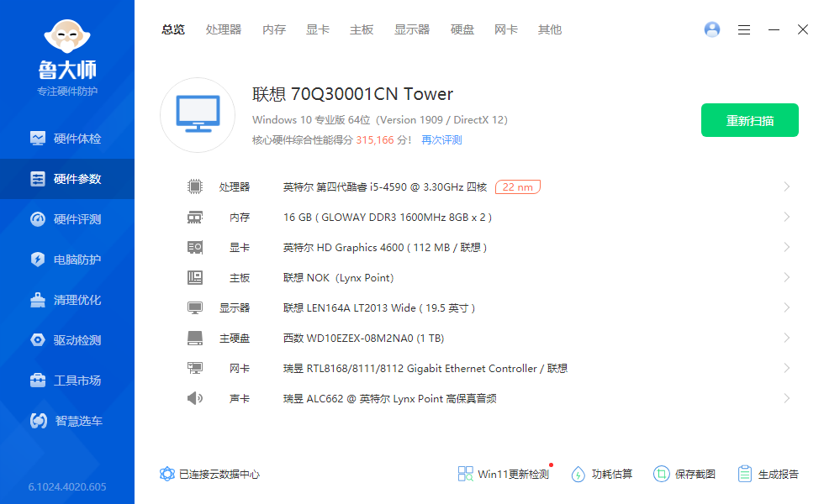The width and height of the screenshot is (824, 504).
Task: Switch to the top 显示器 tab
Action: tap(412, 30)
